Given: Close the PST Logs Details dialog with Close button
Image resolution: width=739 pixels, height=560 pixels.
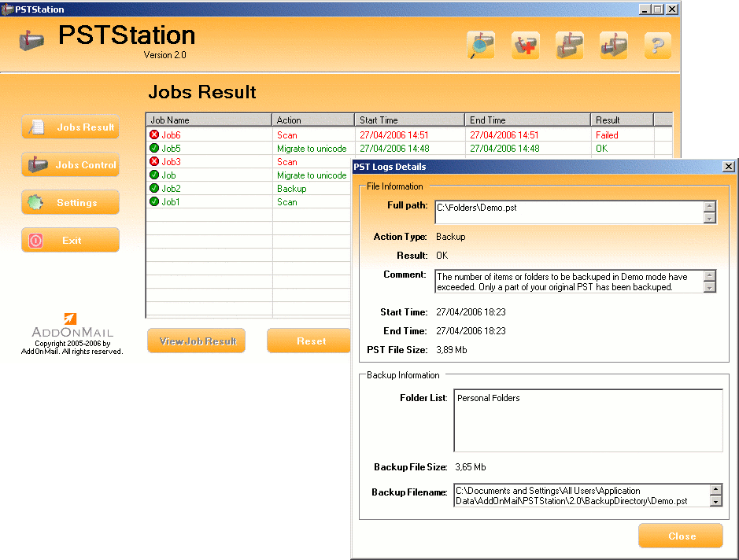Looking at the screenshot, I should tap(681, 536).
